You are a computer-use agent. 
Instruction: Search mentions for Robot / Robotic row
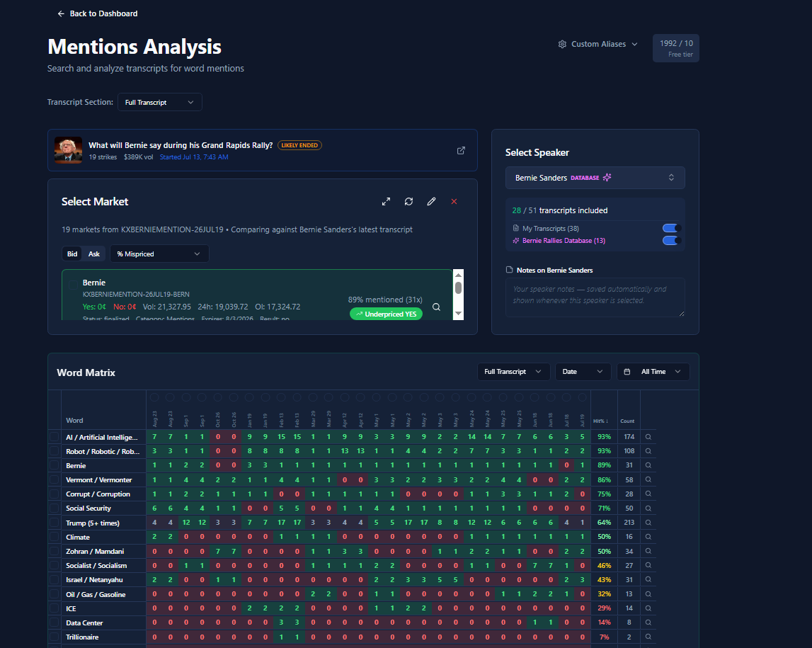(x=648, y=451)
